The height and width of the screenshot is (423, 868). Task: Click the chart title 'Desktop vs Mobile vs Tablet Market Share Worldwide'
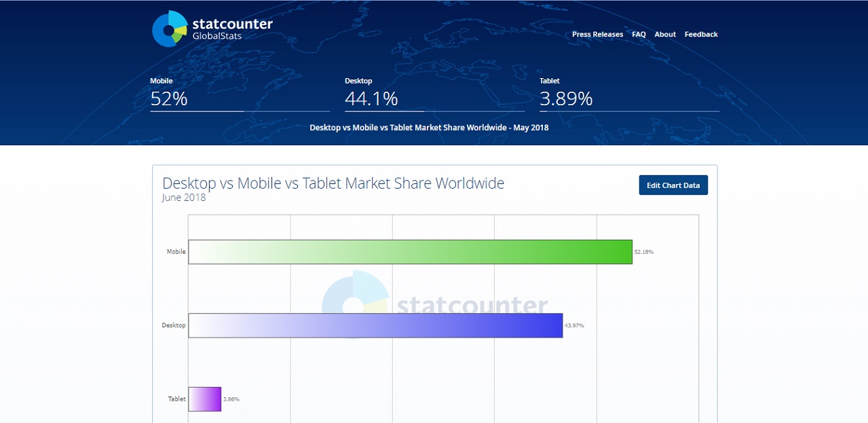click(333, 183)
